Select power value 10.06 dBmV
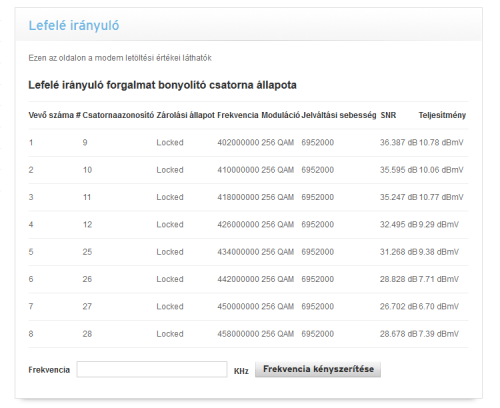 [x=441, y=170]
